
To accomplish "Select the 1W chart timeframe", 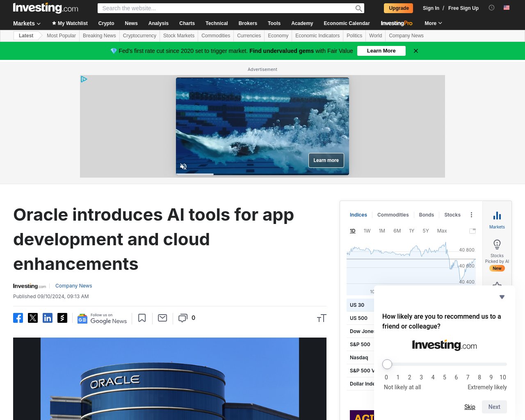I will click(x=367, y=231).
